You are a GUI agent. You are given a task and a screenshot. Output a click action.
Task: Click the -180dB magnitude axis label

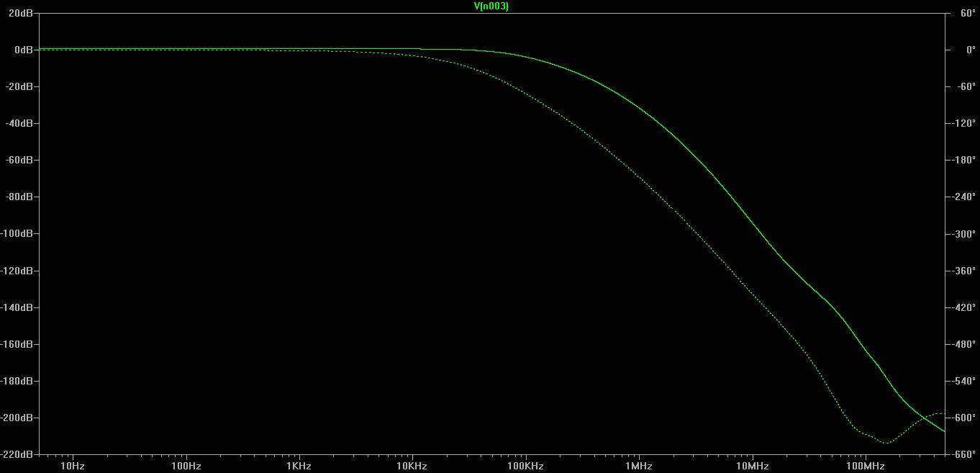coord(18,381)
